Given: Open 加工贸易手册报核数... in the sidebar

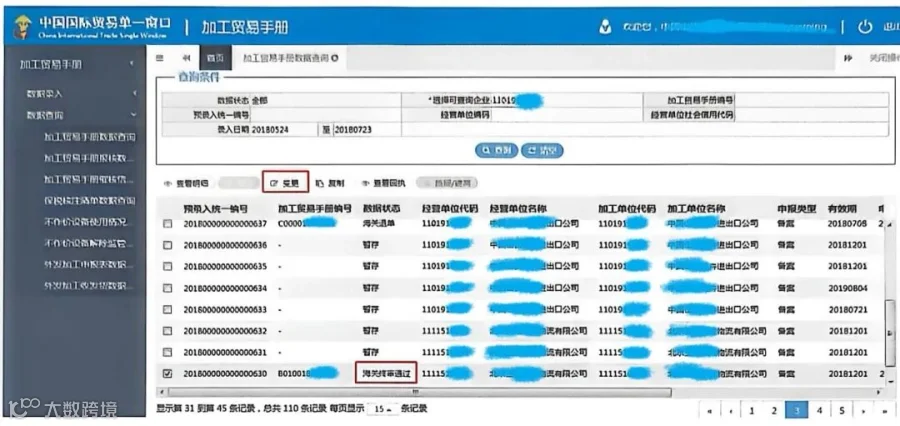Looking at the screenshot, I should pos(90,158).
